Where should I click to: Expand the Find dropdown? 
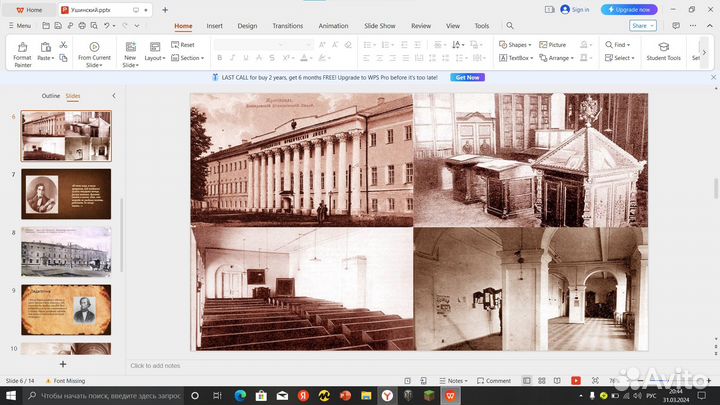pos(618,45)
